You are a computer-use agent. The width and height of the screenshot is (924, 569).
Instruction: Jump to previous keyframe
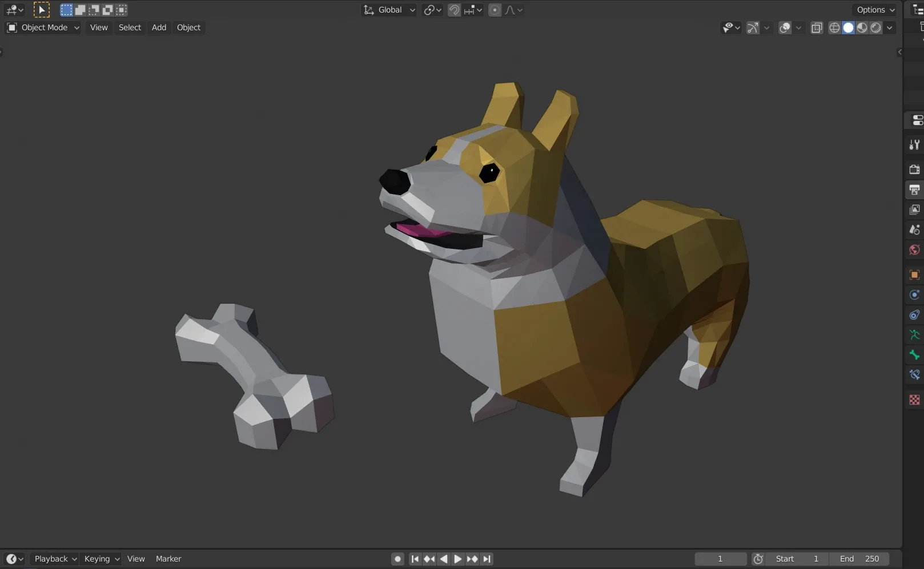click(x=429, y=559)
